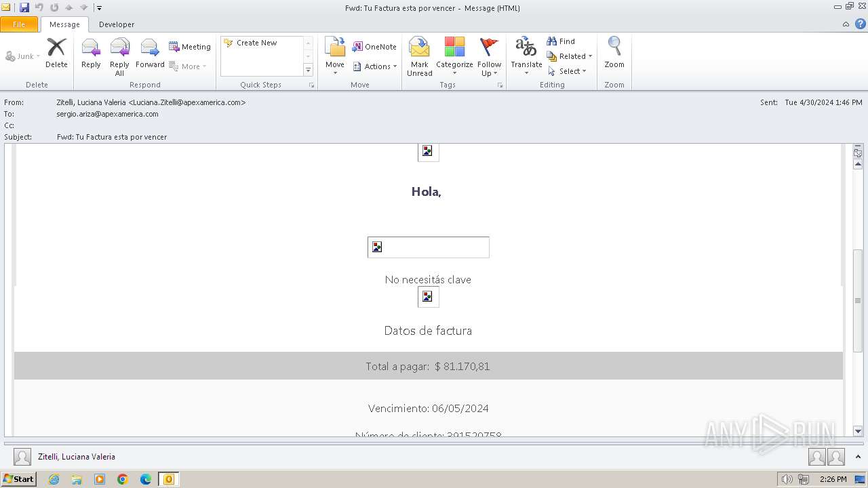Image resolution: width=868 pixels, height=488 pixels.
Task: Click Zitelli, Luciana Valeria contact name
Action: (77, 457)
